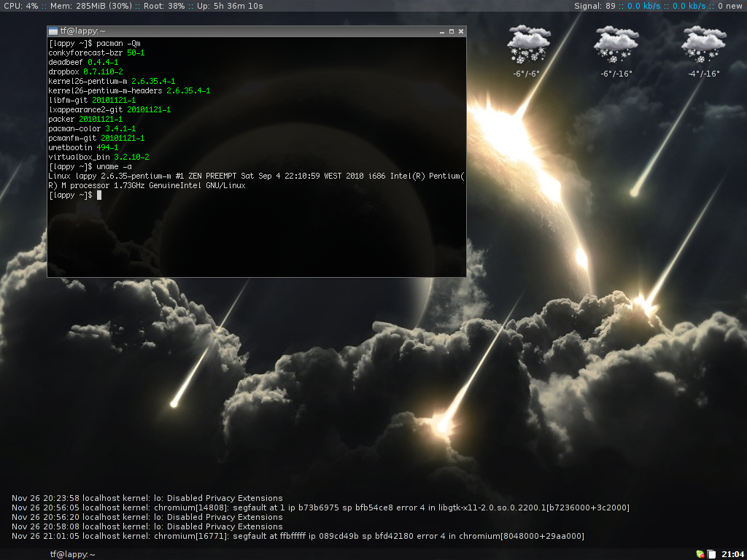Click the snow weather icon showing -4°/-16°

tap(703, 44)
